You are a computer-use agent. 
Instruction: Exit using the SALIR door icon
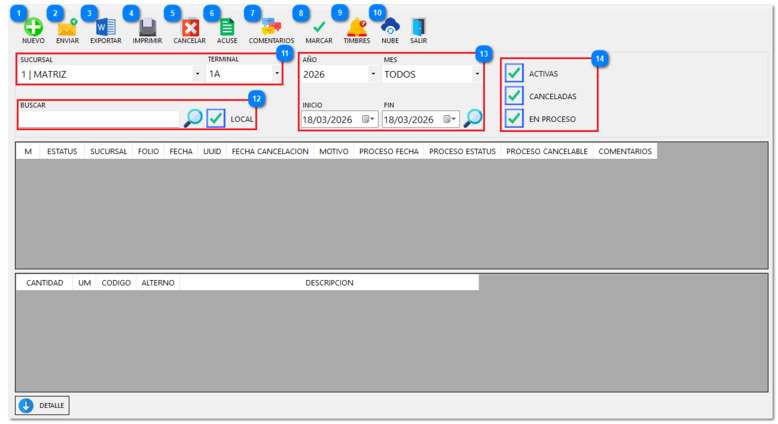click(418, 27)
